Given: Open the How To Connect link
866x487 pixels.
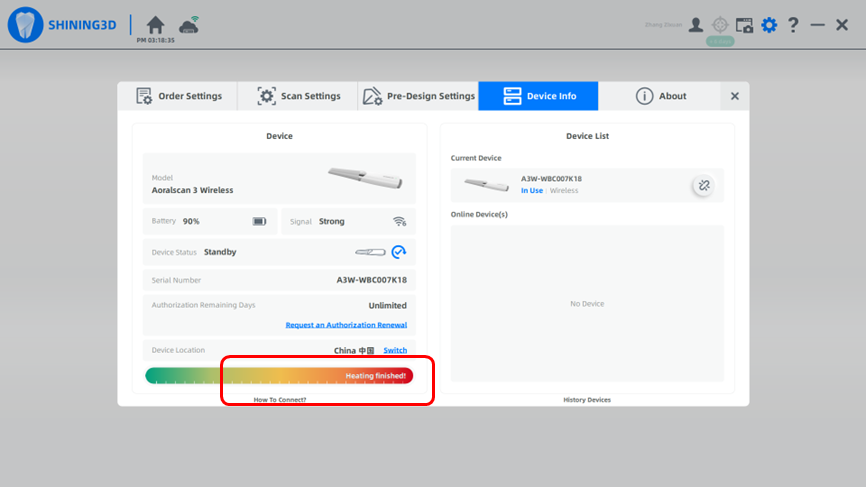Looking at the screenshot, I should point(279,399).
